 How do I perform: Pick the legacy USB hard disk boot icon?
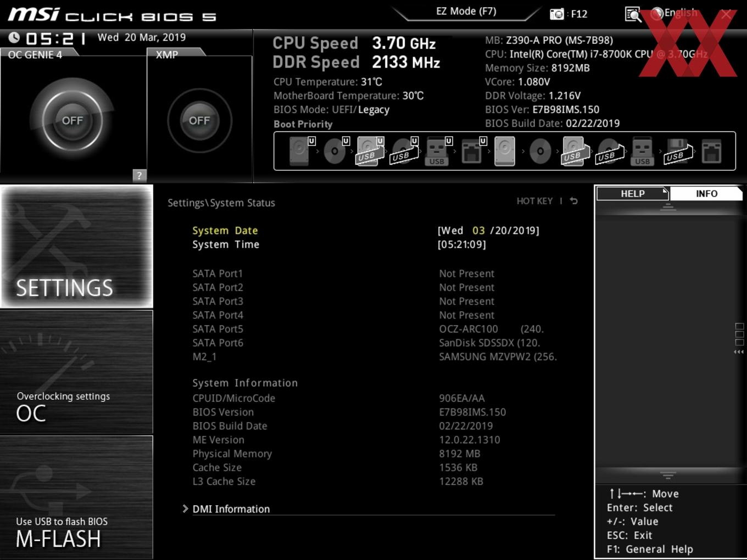click(575, 150)
